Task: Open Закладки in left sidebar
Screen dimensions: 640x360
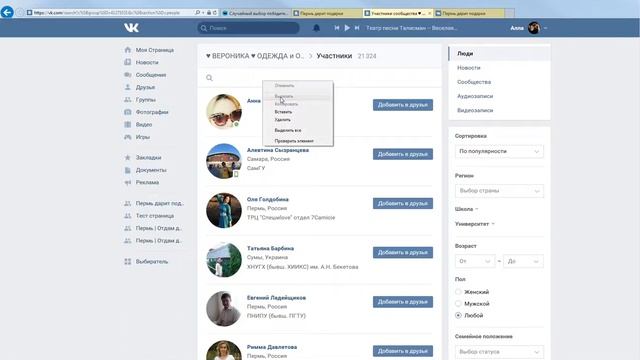Action: click(x=148, y=158)
